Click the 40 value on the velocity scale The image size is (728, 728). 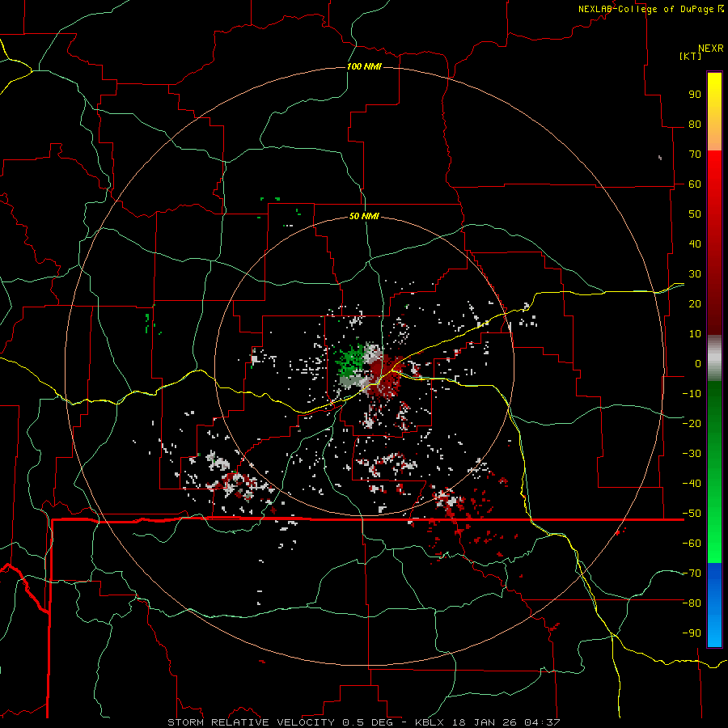(x=695, y=243)
